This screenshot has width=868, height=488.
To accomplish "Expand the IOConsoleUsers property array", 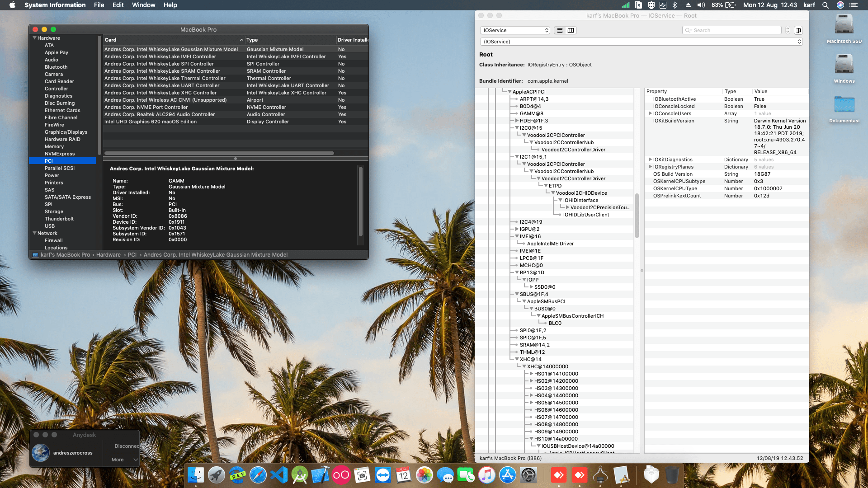I will 650,113.
